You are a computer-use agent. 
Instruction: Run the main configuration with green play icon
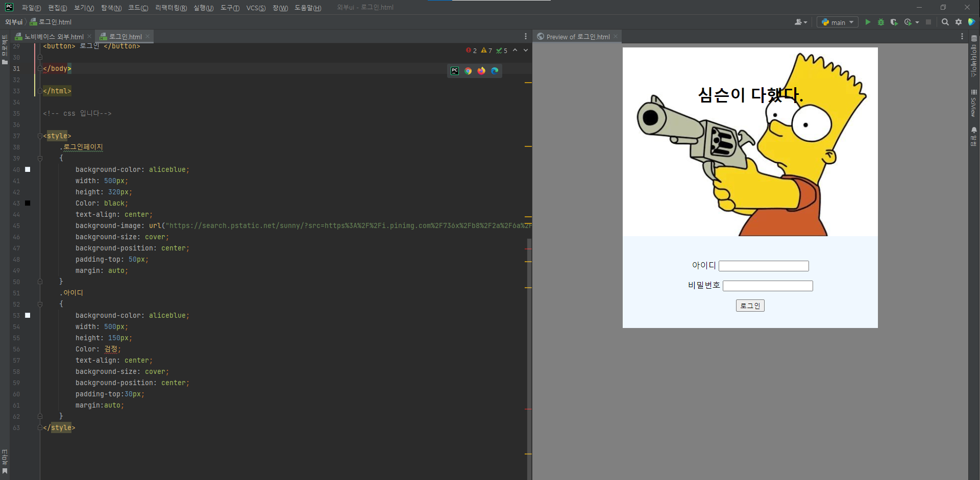click(x=868, y=22)
